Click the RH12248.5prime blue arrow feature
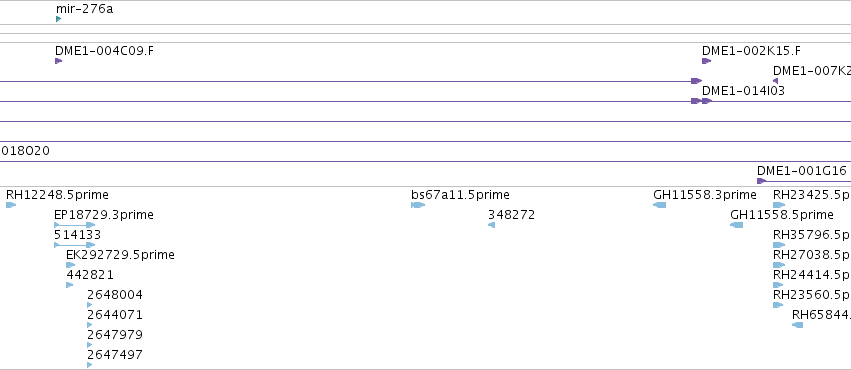Image resolution: width=851 pixels, height=370 pixels. 11,205
